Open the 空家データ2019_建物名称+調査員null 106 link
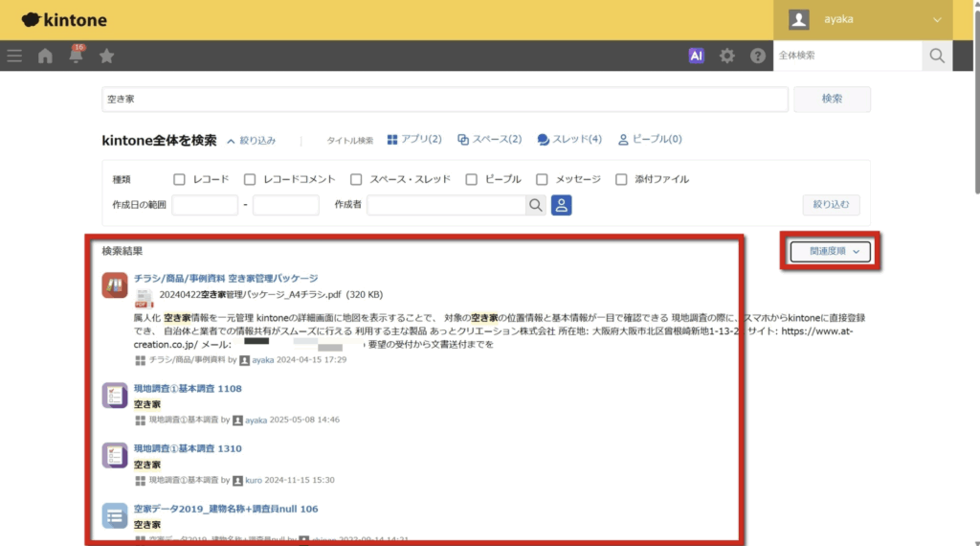The height and width of the screenshot is (546, 980). click(226, 509)
